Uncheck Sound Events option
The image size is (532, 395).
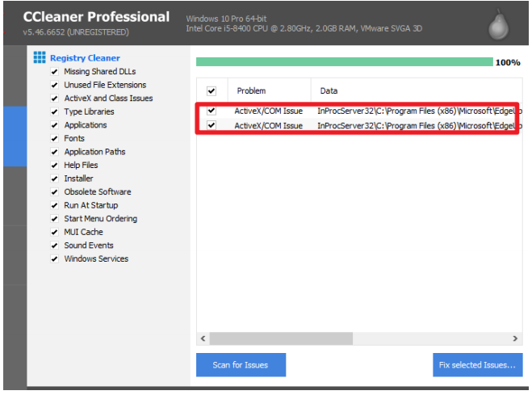click(x=54, y=246)
